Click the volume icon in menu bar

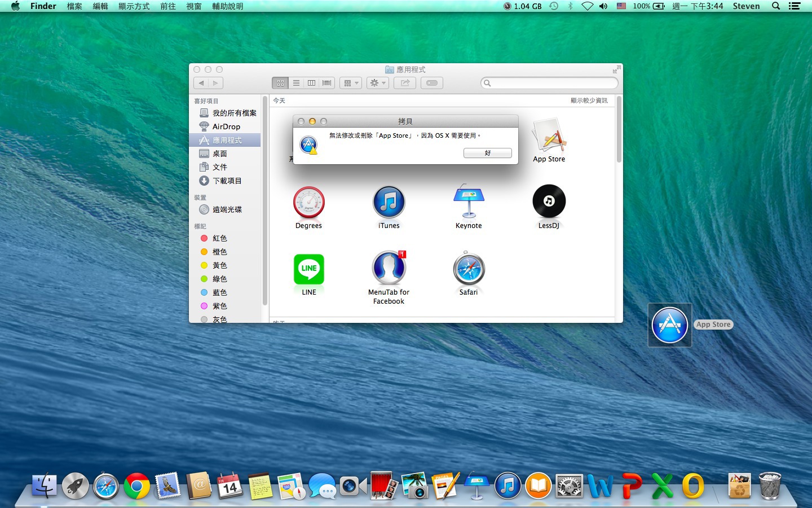coord(603,6)
